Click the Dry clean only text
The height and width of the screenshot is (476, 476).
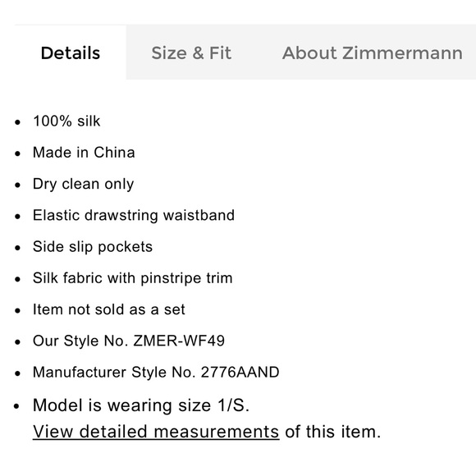click(x=83, y=184)
